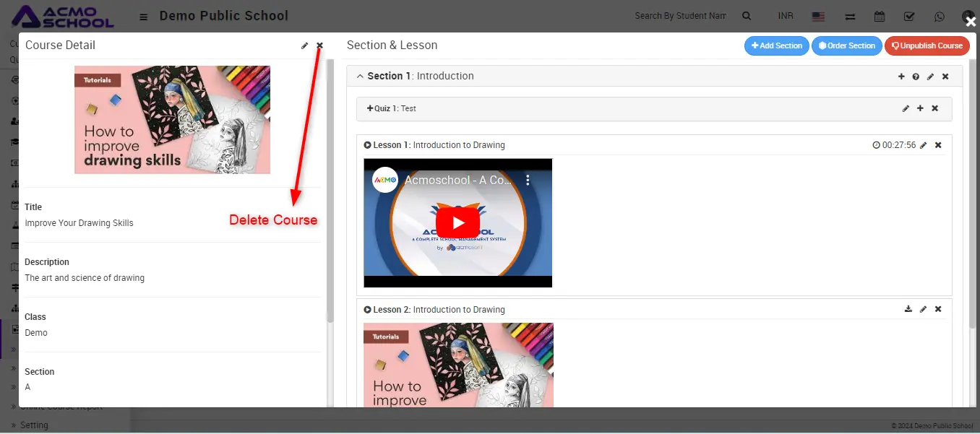Screen dimensions: 980x434
Task: Download the Lesson 2 attachment
Action: pyautogui.click(x=908, y=309)
